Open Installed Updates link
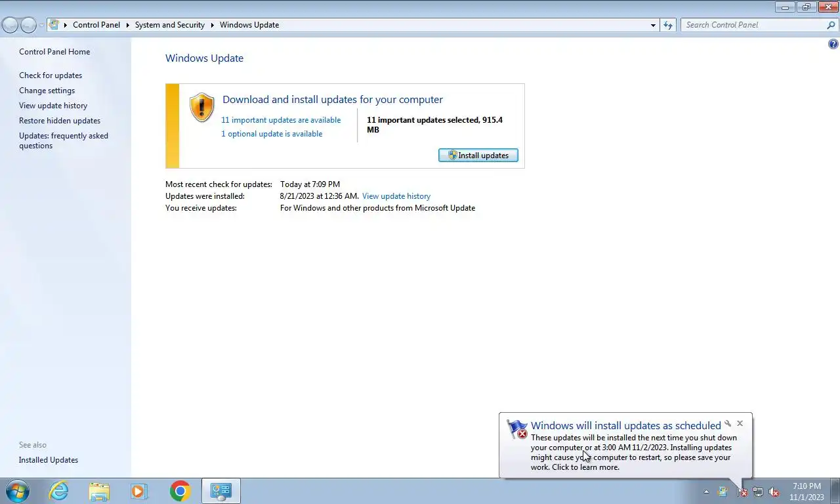The image size is (840, 504). (x=49, y=460)
